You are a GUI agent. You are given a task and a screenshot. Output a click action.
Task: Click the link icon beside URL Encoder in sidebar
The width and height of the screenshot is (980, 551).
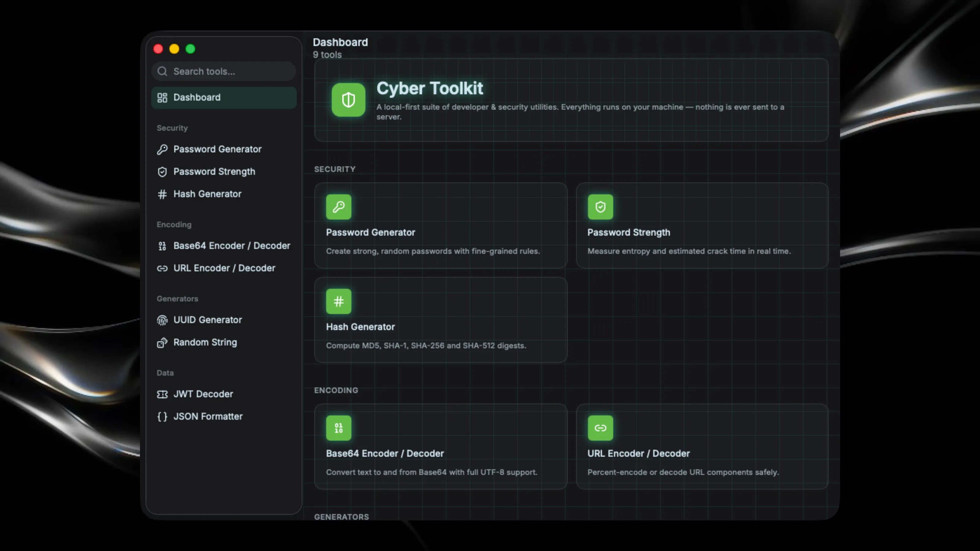click(162, 268)
